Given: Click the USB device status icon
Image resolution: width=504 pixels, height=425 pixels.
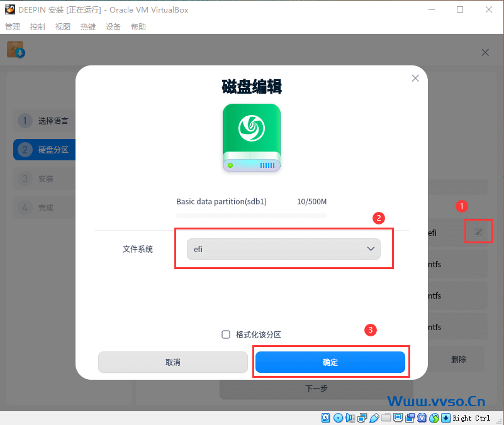Looking at the screenshot, I should click(374, 417).
